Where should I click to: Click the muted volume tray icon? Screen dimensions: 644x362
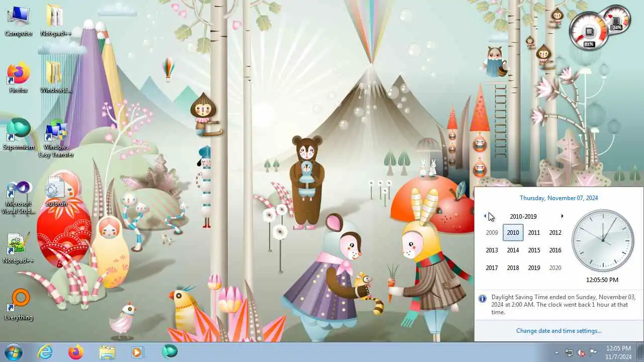pos(581,352)
